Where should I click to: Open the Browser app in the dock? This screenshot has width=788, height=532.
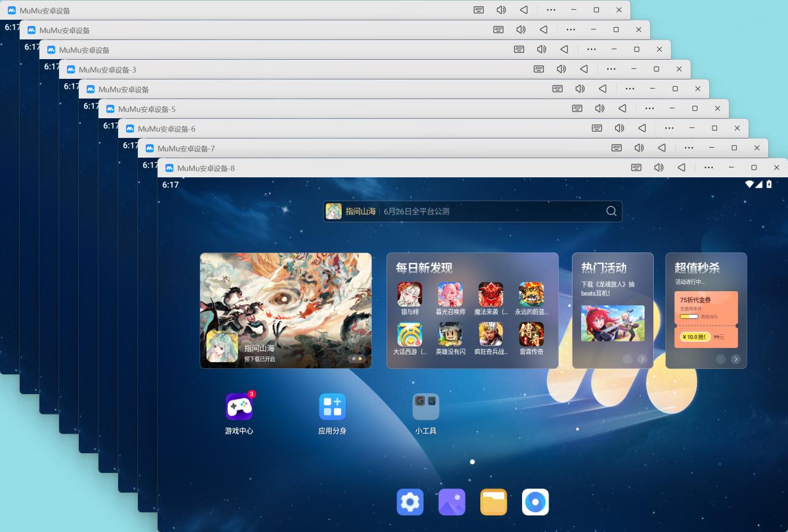coord(536,502)
